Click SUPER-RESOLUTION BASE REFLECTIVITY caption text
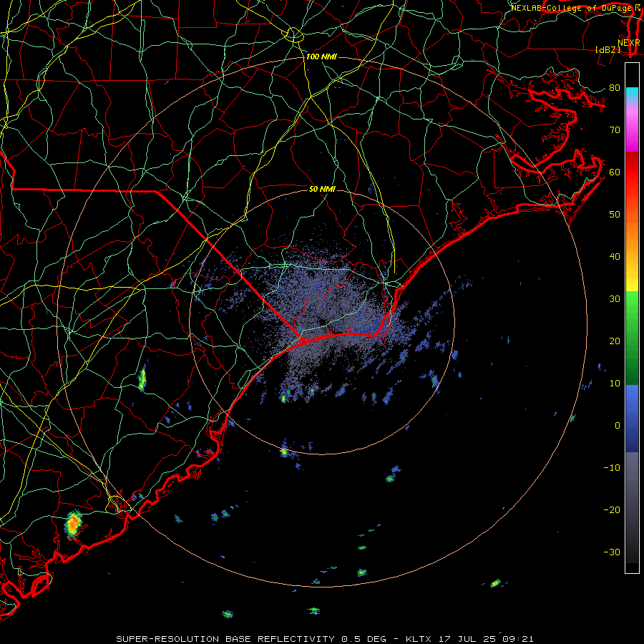644x644 pixels. pyautogui.click(x=225, y=639)
